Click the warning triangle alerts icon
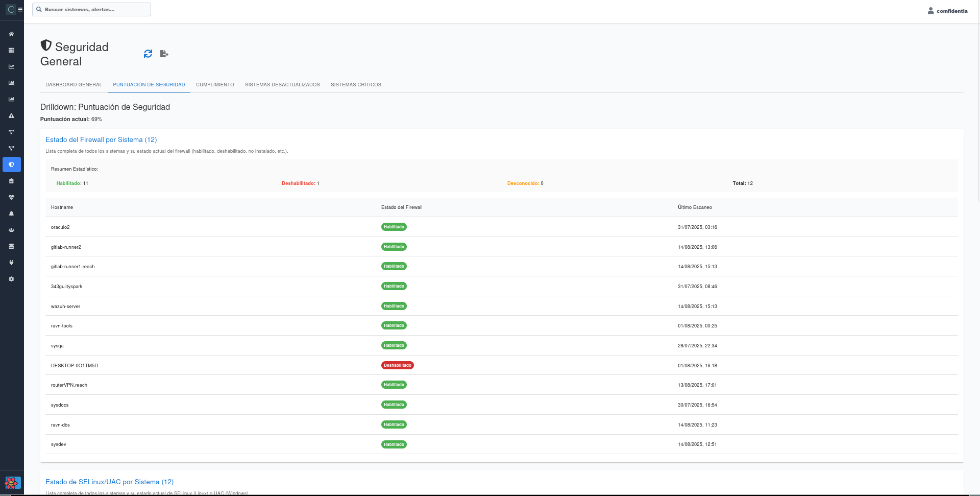Screen dimensions: 980x496 [11, 116]
